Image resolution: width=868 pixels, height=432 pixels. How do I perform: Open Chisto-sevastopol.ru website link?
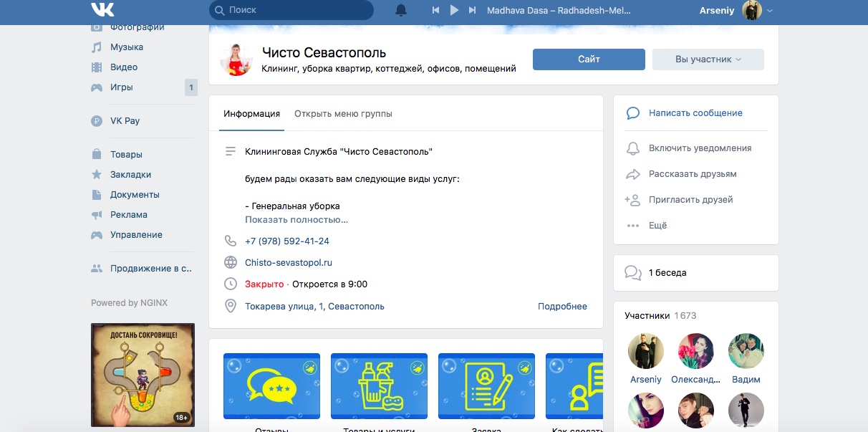tap(289, 263)
